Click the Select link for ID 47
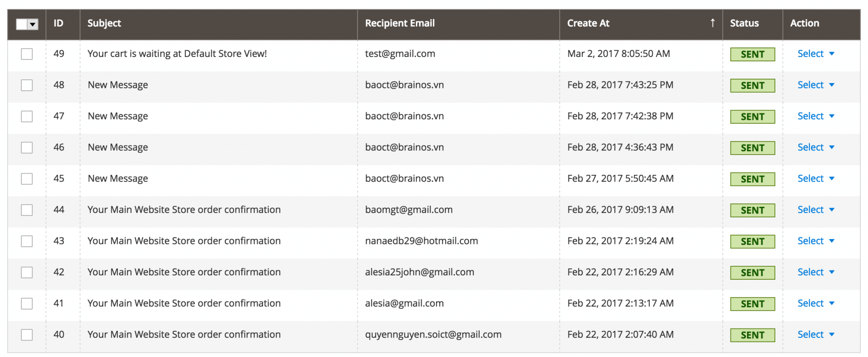 (811, 116)
